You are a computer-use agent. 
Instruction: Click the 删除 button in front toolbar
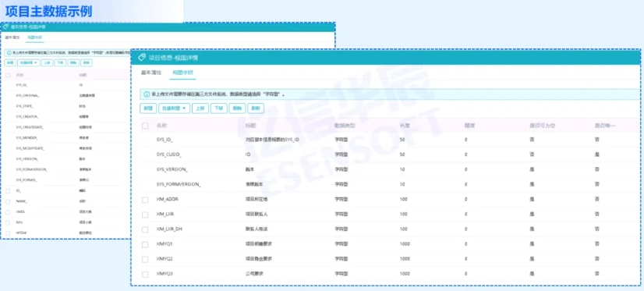coord(237,108)
